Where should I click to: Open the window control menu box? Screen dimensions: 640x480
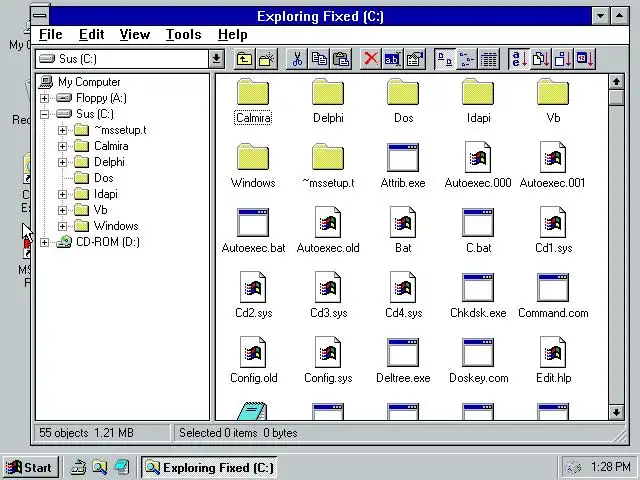tap(40, 16)
